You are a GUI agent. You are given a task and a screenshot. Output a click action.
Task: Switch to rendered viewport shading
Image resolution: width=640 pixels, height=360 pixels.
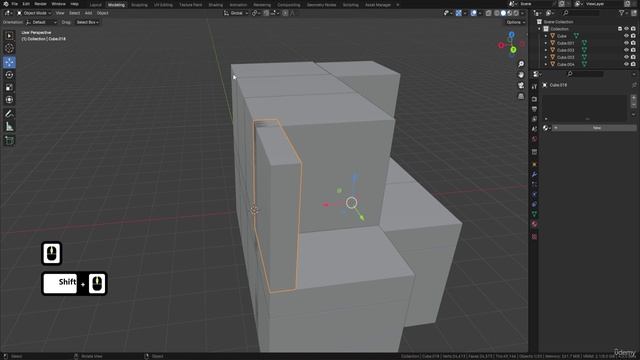click(x=516, y=13)
